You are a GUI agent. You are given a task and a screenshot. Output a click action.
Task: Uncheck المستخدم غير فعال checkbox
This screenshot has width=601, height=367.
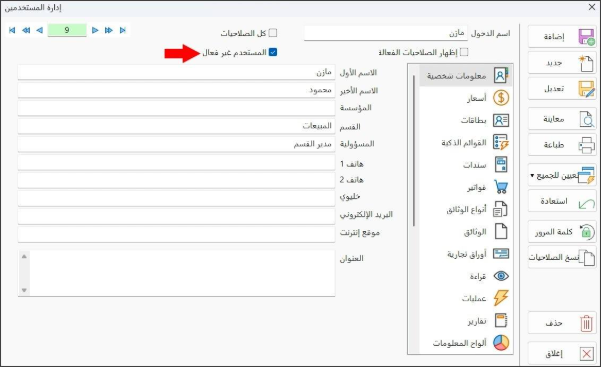click(x=273, y=52)
